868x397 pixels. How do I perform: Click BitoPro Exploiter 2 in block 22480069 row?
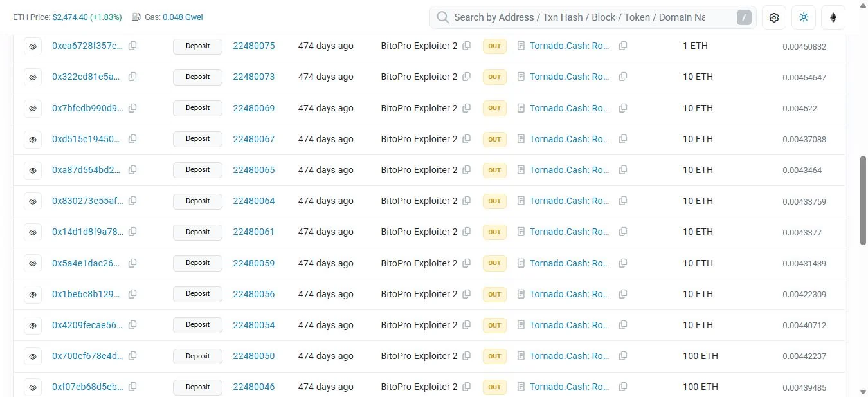click(419, 108)
